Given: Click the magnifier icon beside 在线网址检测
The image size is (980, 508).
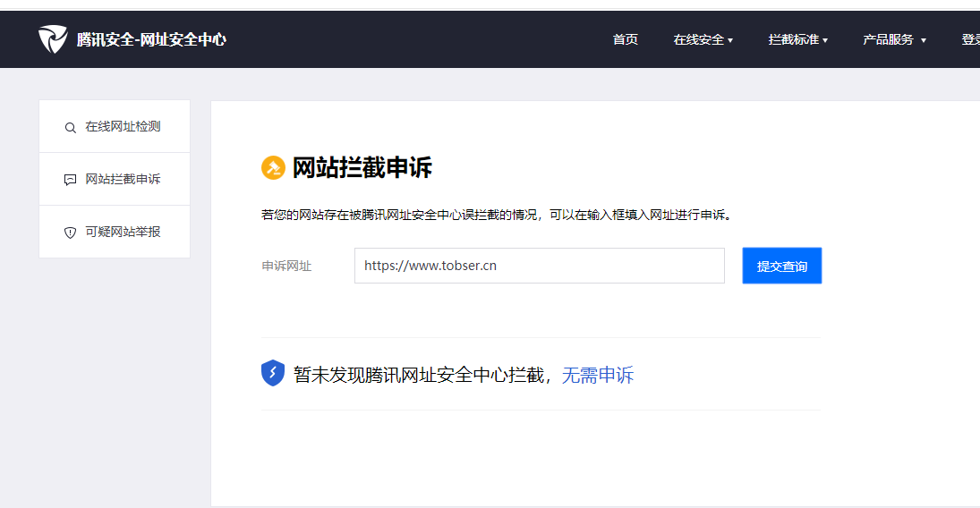Looking at the screenshot, I should click(70, 128).
